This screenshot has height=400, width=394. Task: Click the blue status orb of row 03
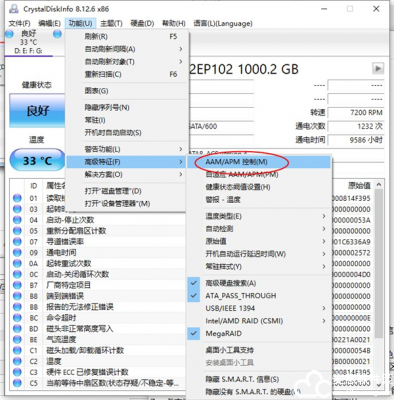tap(17, 209)
